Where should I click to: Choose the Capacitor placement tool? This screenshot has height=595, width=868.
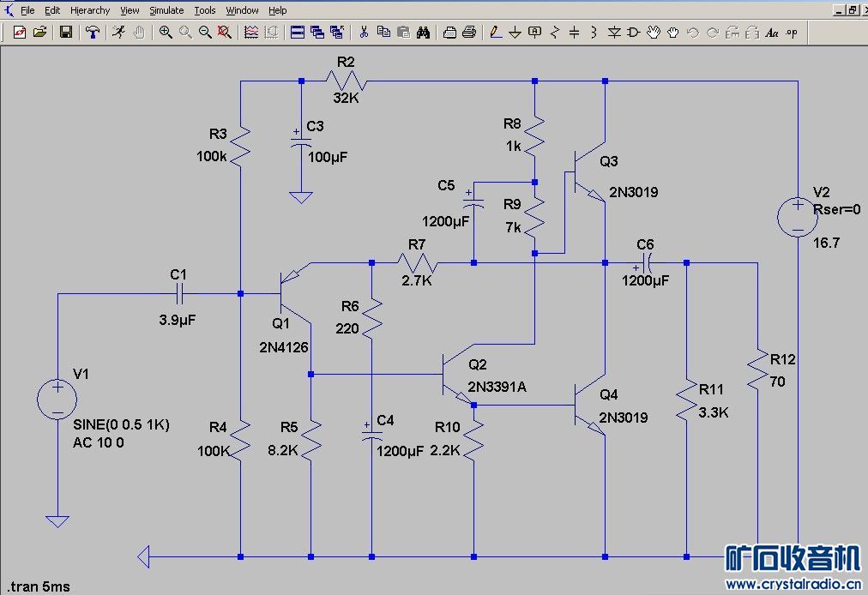pos(574,33)
